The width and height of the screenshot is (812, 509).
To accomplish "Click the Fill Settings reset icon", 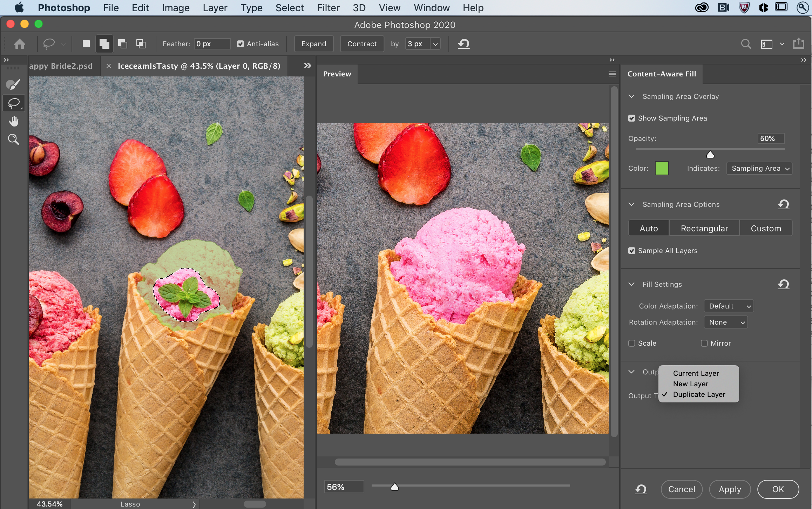I will [784, 284].
